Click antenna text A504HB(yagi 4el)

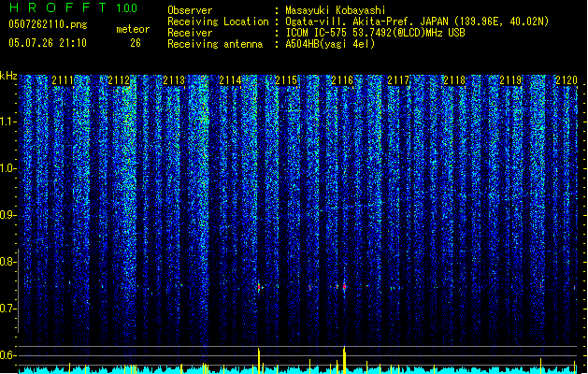[330, 44]
